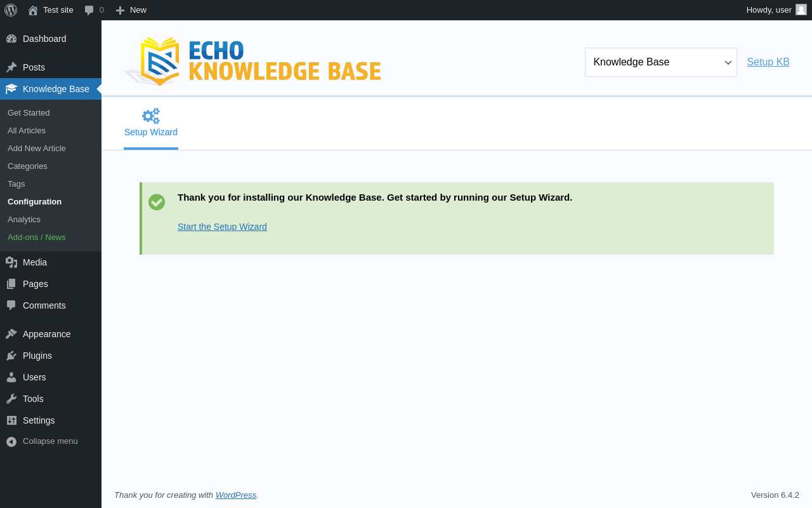
Task: Click the Settings sliders icon
Action: (x=11, y=420)
